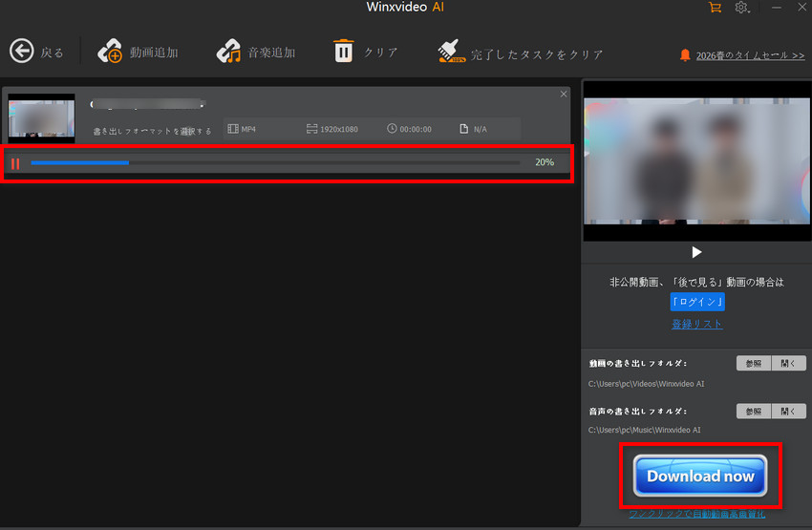Click the 完了したタスクをクリア broom icon
Image resolution: width=812 pixels, height=530 pixels.
[451, 52]
